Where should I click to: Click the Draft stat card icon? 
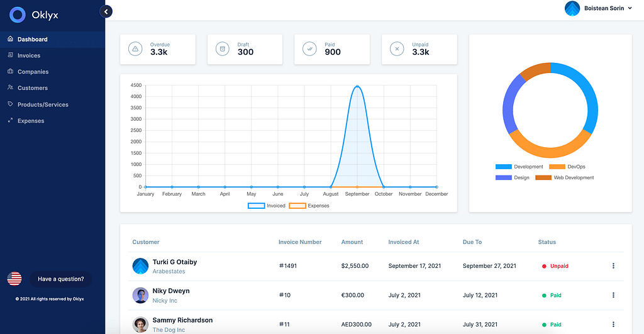tap(222, 49)
